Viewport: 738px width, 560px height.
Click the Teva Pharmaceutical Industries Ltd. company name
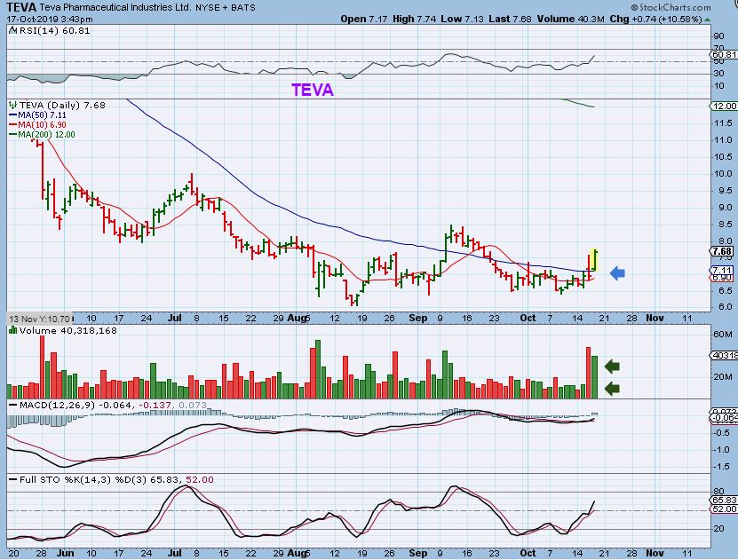pos(115,7)
